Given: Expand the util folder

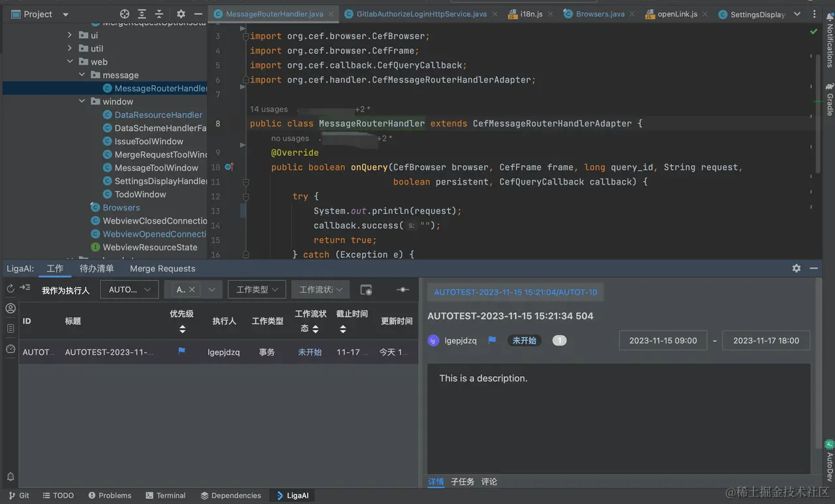Looking at the screenshot, I should (70, 48).
